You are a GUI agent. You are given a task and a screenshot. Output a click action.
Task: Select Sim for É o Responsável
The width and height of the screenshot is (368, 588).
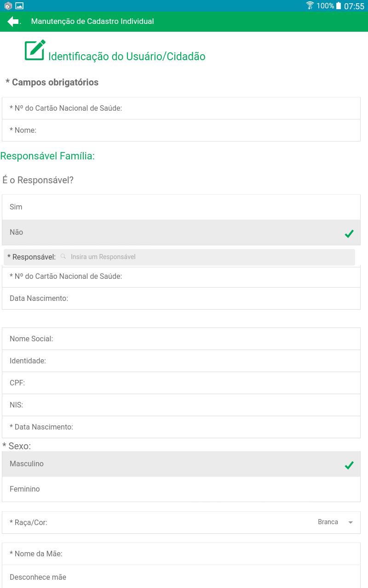[x=181, y=207]
